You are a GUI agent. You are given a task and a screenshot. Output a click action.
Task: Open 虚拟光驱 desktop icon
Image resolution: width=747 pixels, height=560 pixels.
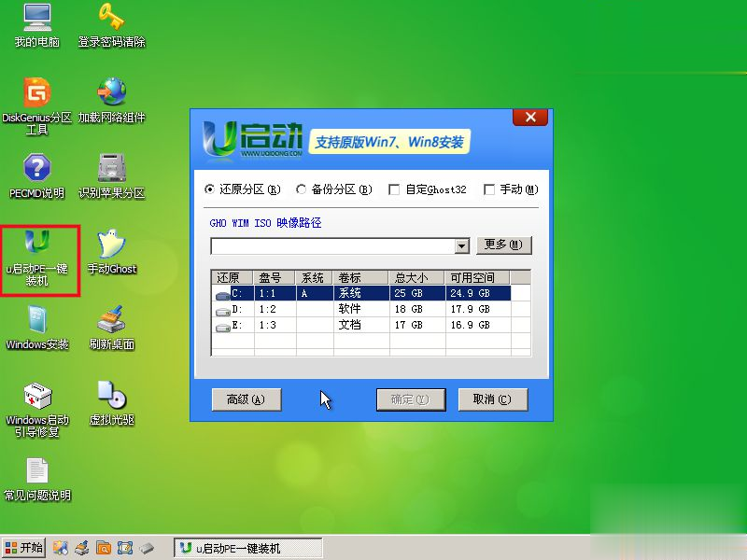coord(112,397)
